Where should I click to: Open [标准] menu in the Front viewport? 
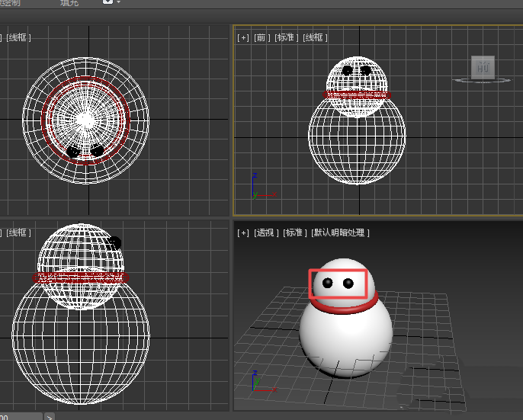(x=287, y=37)
